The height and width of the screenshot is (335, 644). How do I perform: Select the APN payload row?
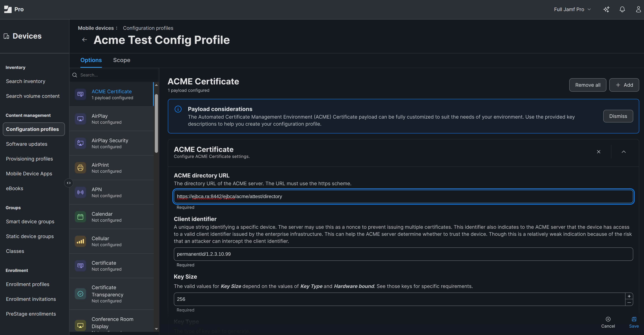point(111,192)
